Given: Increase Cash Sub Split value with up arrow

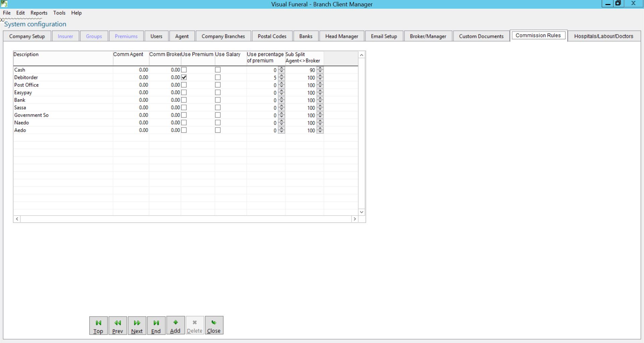Looking at the screenshot, I should pos(320,68).
